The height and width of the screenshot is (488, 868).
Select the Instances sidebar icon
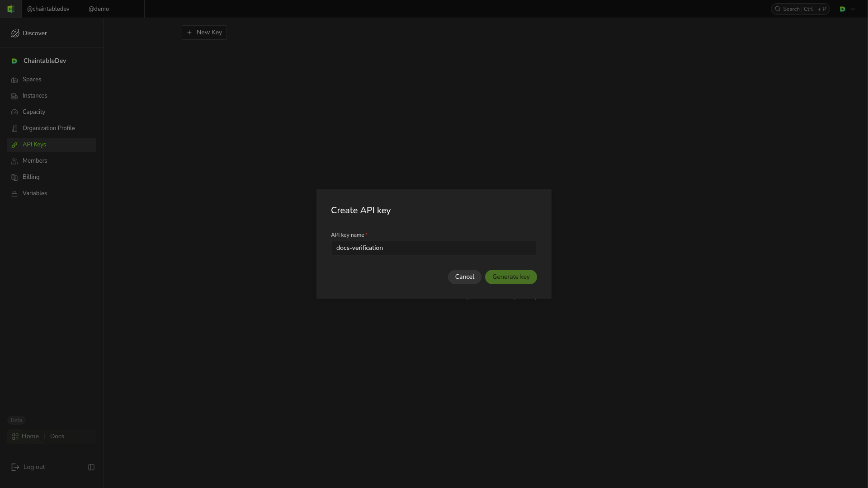click(x=14, y=96)
